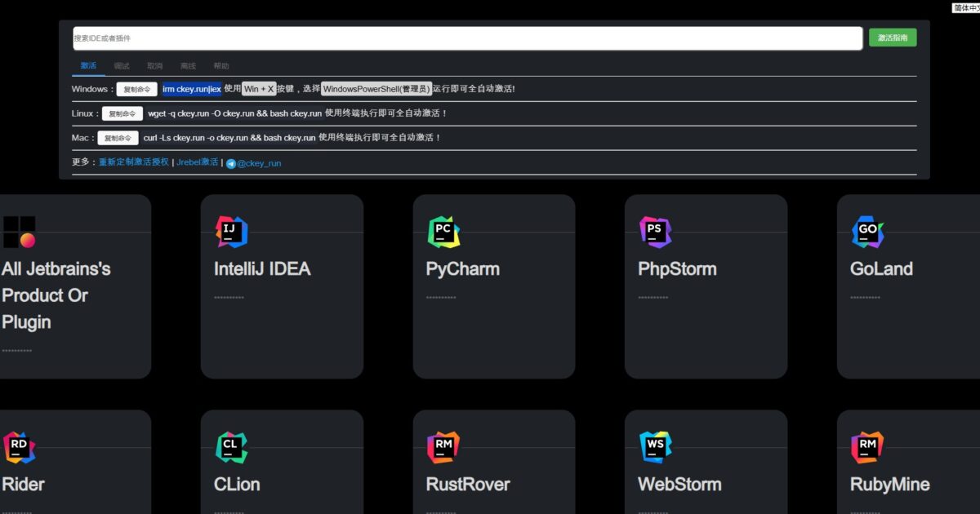Screen dimensions: 980x514
Task: Click the masked key under IntelliJ IDEA
Action: tap(229, 298)
